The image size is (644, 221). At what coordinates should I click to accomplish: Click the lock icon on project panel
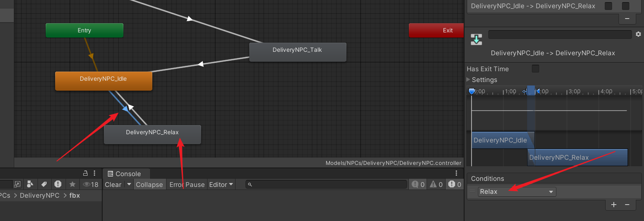click(85, 173)
